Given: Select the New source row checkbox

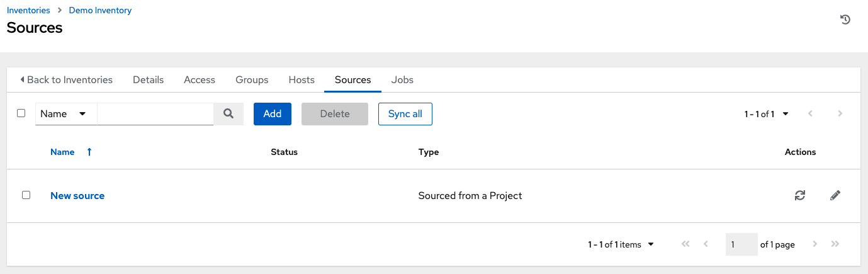Looking at the screenshot, I should 26,195.
